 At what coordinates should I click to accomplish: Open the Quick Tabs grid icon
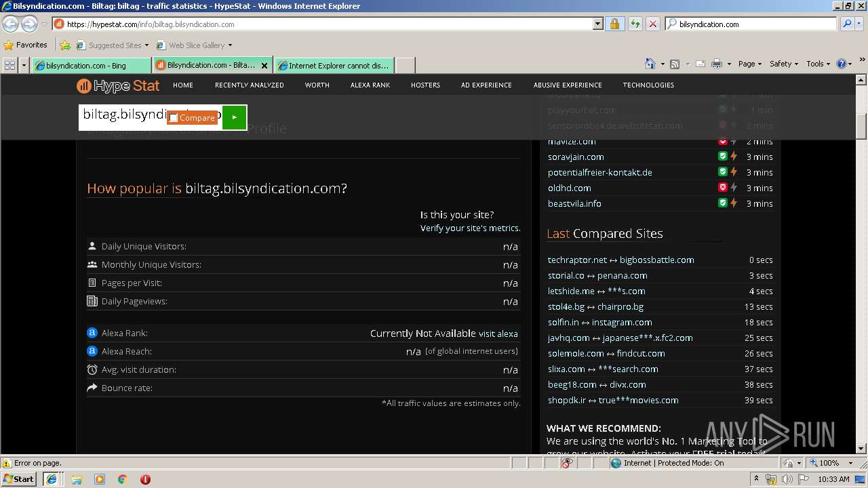point(9,65)
